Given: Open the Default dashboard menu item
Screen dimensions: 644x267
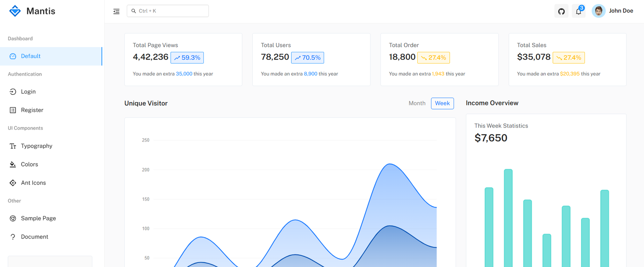Looking at the screenshot, I should pyautogui.click(x=51, y=56).
